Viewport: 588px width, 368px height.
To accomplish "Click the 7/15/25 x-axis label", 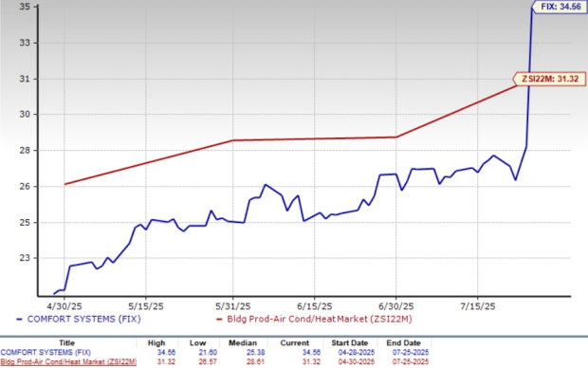I will (x=478, y=306).
